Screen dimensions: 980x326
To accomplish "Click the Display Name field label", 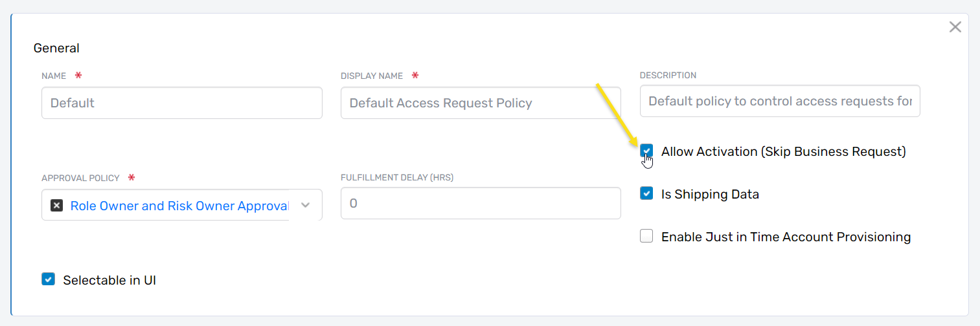I will coord(371,76).
